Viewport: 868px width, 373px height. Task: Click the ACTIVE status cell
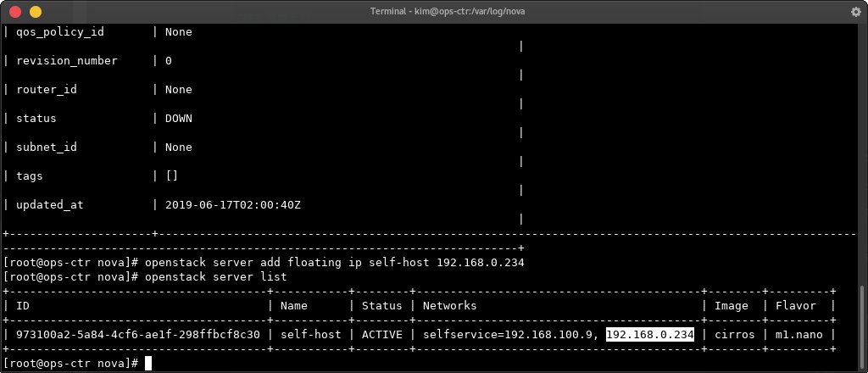(382, 334)
